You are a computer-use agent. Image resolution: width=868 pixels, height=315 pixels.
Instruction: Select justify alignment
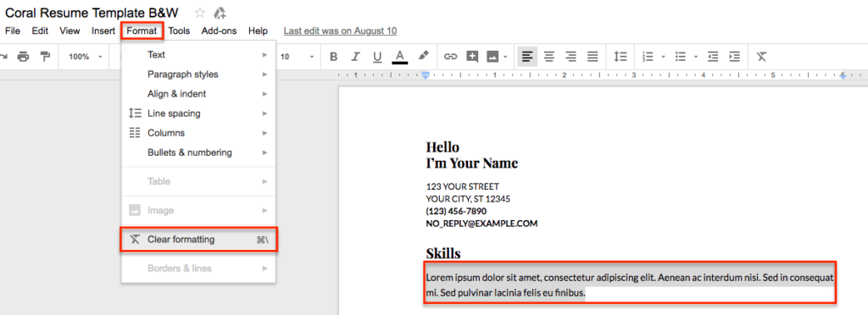pos(593,57)
